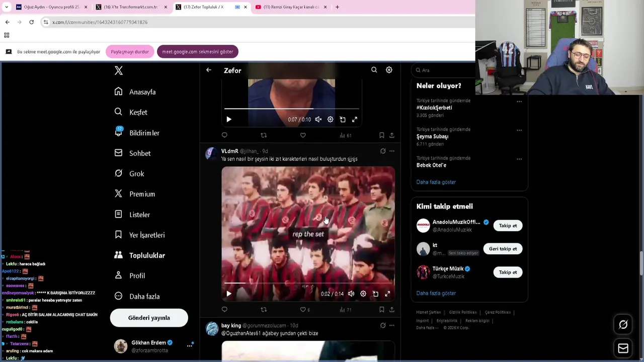
Task: Open Listeler in sidebar
Action: [132, 215]
